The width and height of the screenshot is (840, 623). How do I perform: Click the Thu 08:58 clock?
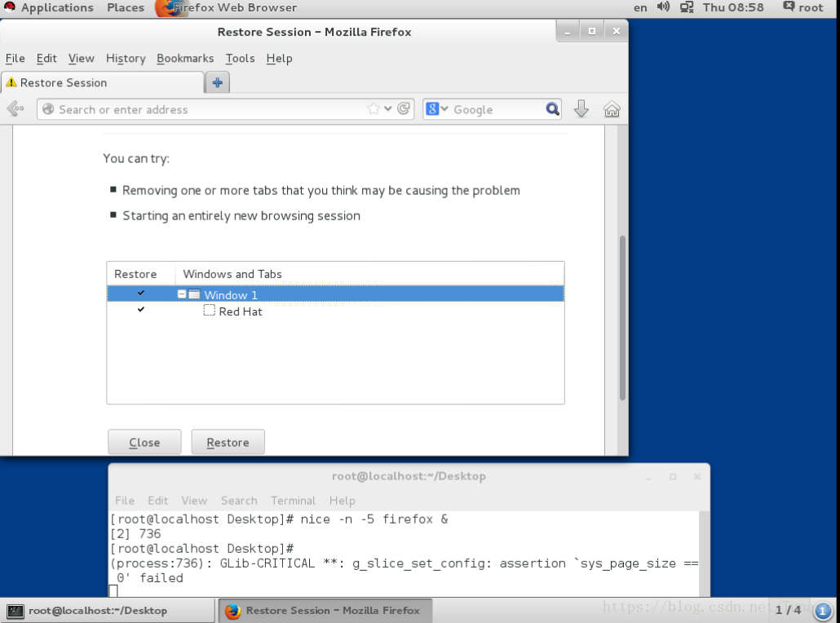point(733,7)
